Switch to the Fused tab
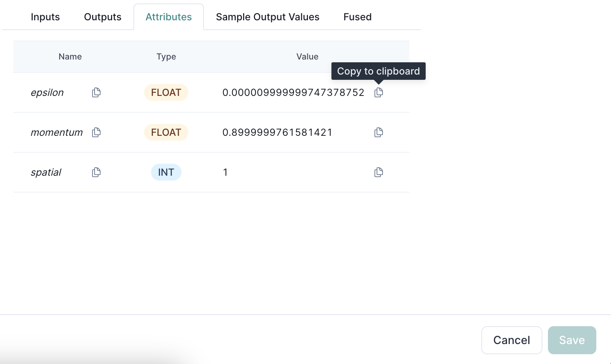Screen dimensions: 611x364 pyautogui.click(x=357, y=16)
